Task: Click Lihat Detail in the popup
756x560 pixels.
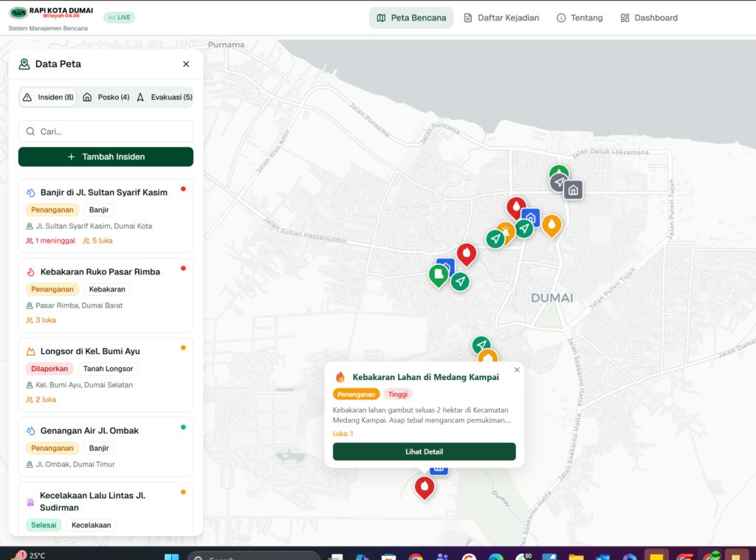Action: point(424,452)
